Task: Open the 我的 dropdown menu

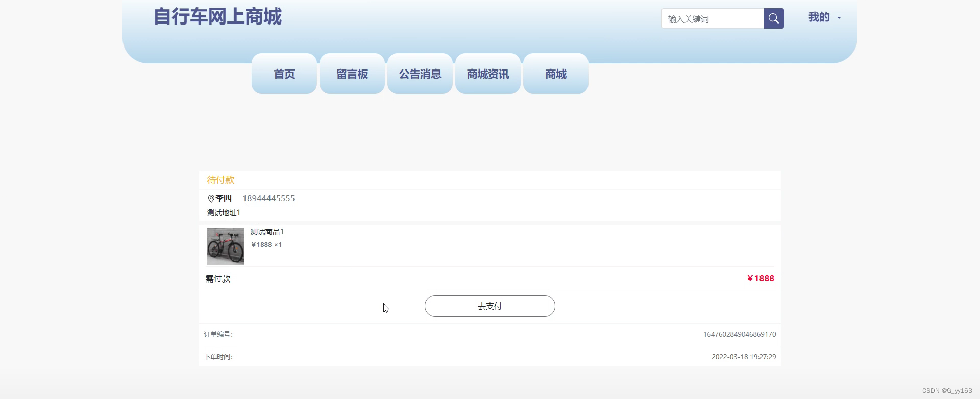Action: (824, 17)
